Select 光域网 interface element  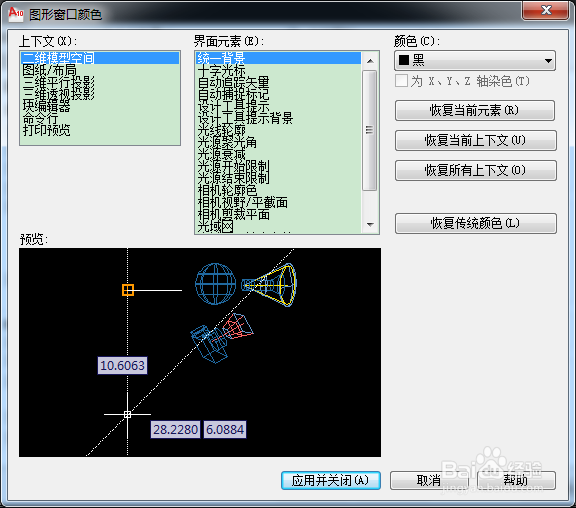278,226
